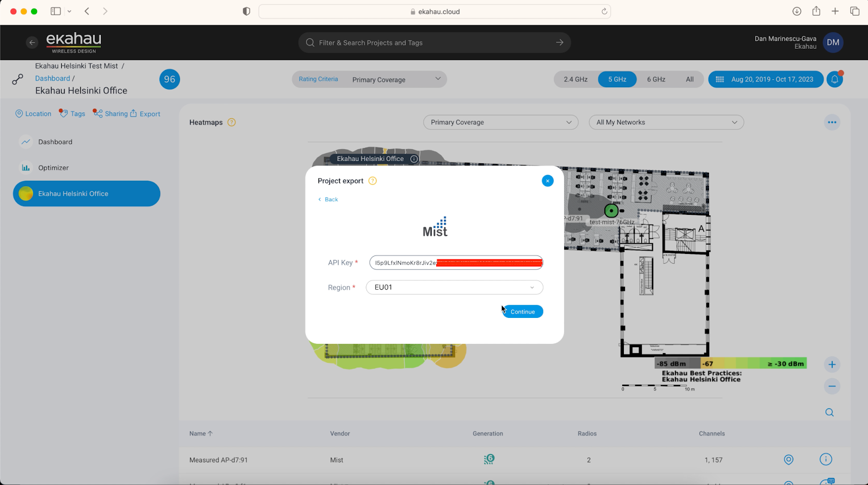
Task: Click the ekahau back arrow button
Action: (x=32, y=42)
